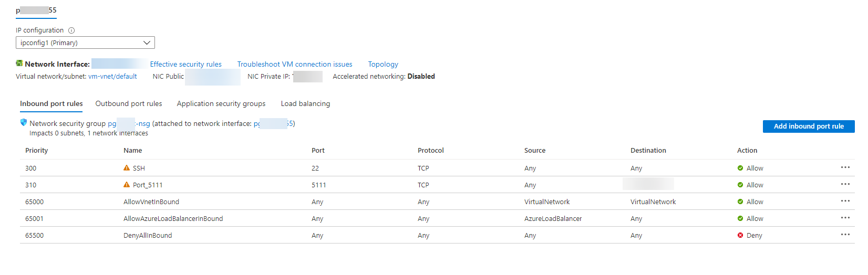Viewport: 868px width, 275px height.
Task: Click priority value 310
Action: [31, 185]
